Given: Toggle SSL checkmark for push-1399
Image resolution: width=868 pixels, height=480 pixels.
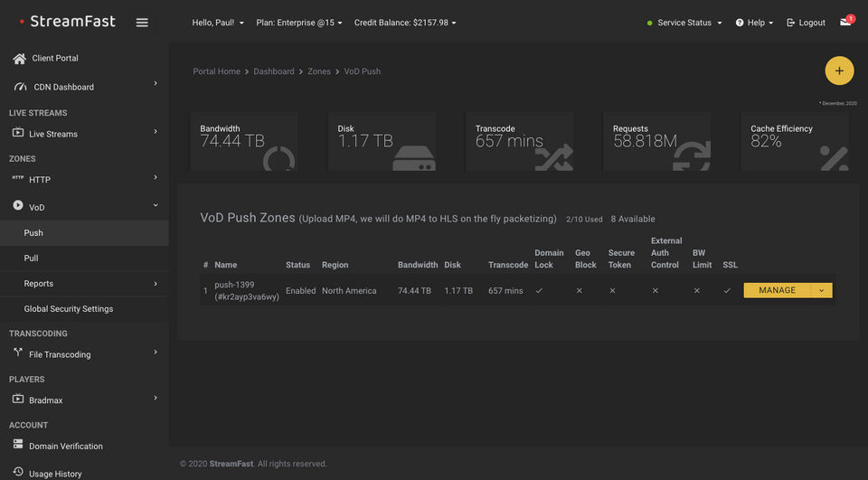Looking at the screenshot, I should coord(727,290).
